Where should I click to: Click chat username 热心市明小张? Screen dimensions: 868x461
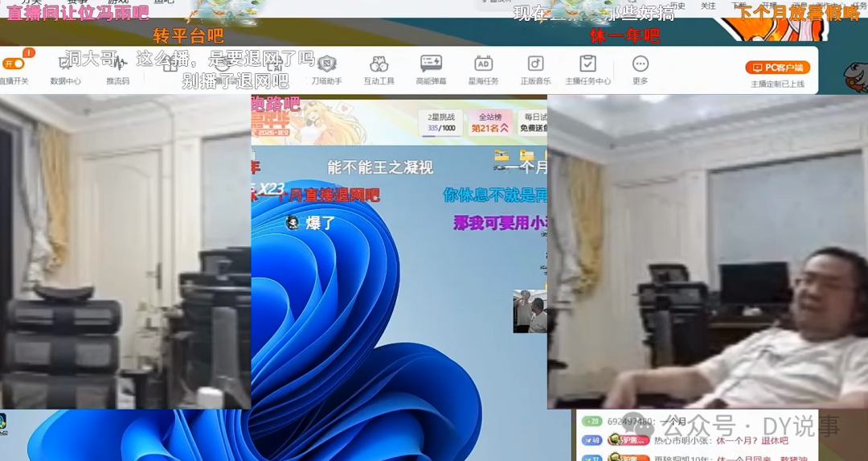(683, 441)
